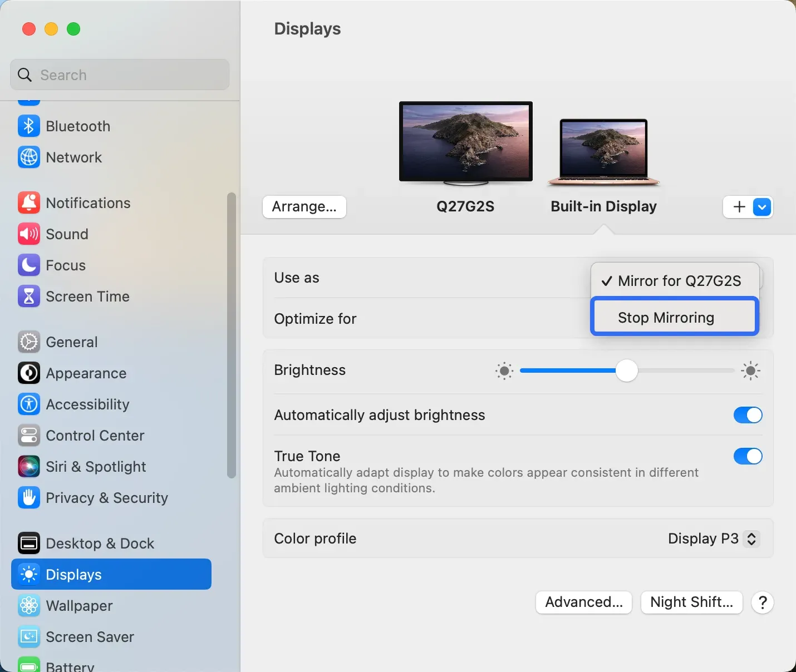Image resolution: width=796 pixels, height=672 pixels.
Task: Click the Sound speaker icon
Action: click(x=29, y=234)
